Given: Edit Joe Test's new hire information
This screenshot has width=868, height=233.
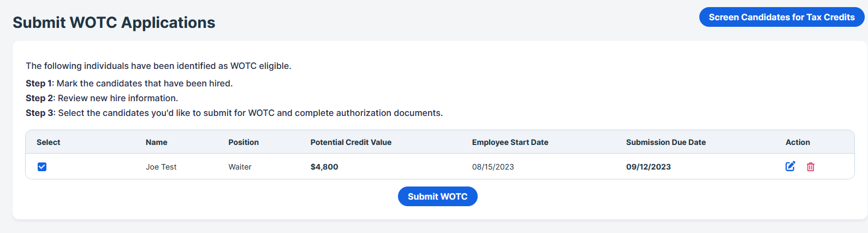Looking at the screenshot, I should pyautogui.click(x=790, y=166).
